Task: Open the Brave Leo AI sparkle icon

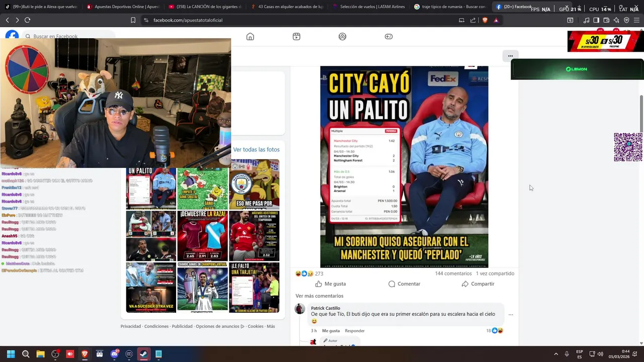Action: pyautogui.click(x=616, y=20)
